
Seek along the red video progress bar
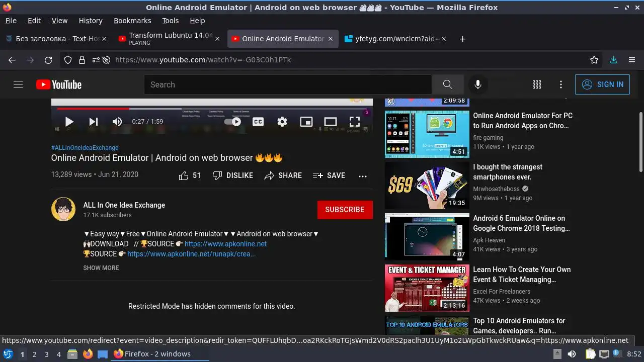tap(93, 109)
